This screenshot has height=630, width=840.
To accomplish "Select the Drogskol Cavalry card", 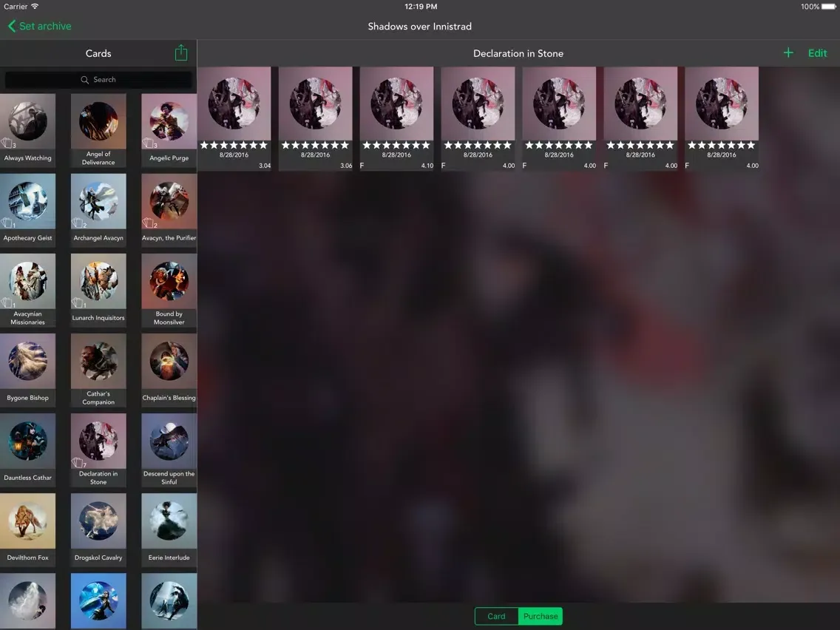I will coord(98,529).
